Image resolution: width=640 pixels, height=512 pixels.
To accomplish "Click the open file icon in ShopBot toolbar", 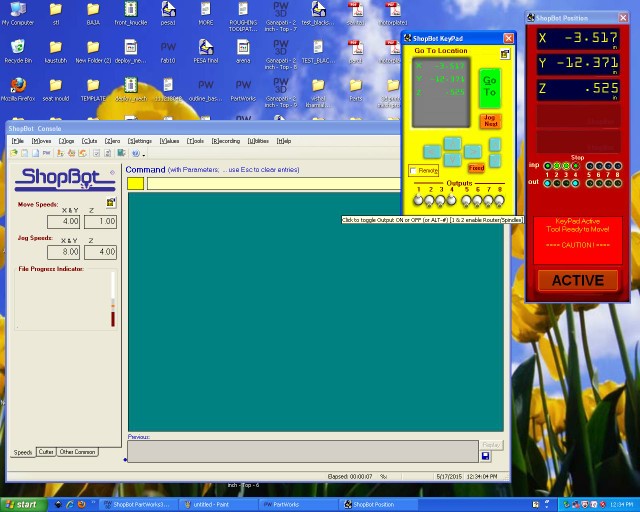I will [x=14, y=153].
